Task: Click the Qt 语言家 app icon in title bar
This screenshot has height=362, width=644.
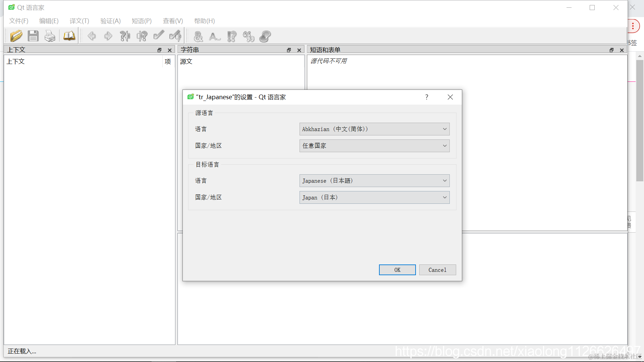Action: point(12,7)
